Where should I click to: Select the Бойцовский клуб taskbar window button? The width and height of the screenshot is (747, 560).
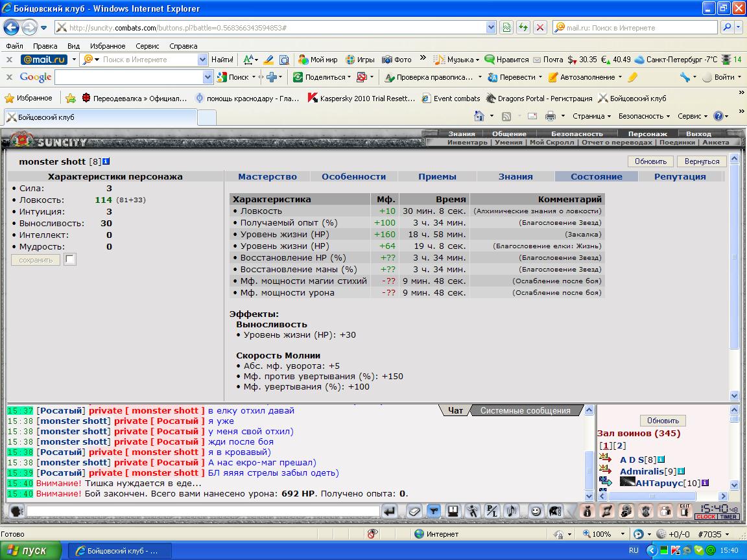point(119,550)
